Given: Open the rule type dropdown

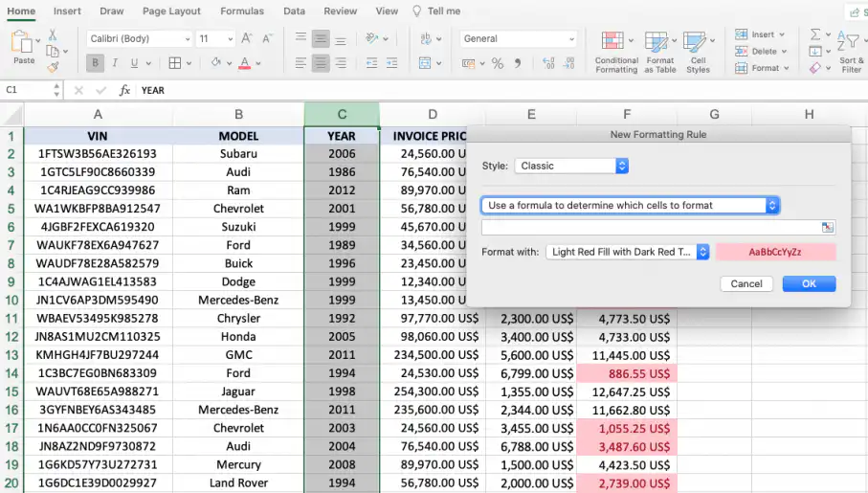Looking at the screenshot, I should pyautogui.click(x=631, y=206).
